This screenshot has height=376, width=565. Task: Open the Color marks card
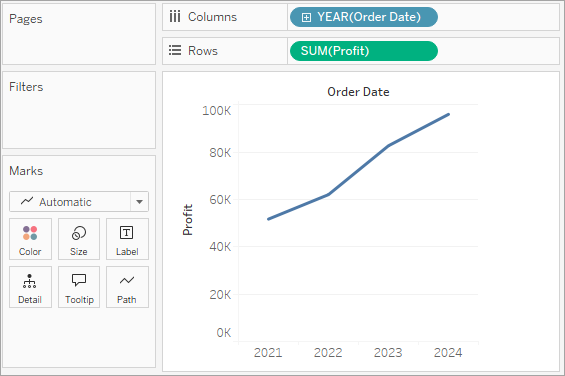click(30, 239)
